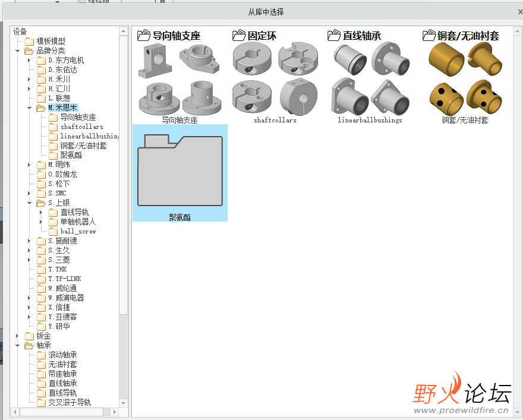Click folder icon next to T.TP-LINK

tap(42, 279)
